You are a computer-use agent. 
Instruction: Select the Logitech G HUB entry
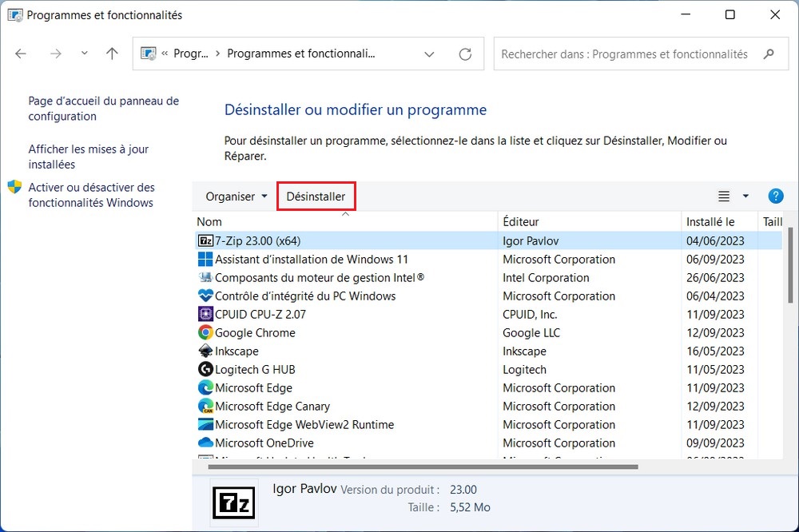click(255, 369)
